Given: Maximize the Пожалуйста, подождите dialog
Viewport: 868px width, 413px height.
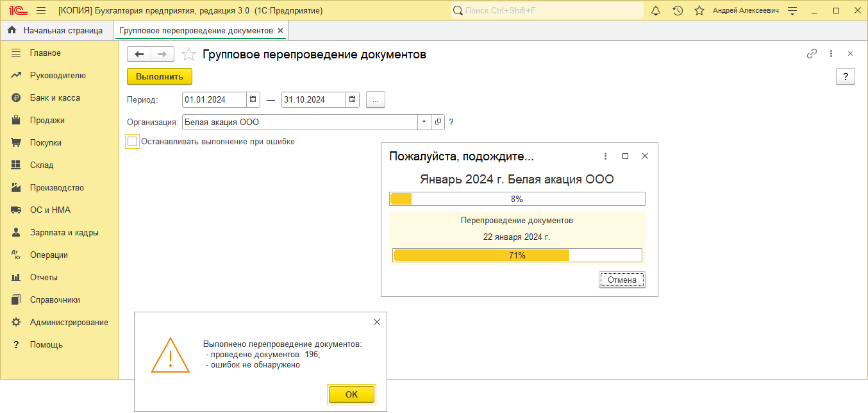Looking at the screenshot, I should [626, 156].
